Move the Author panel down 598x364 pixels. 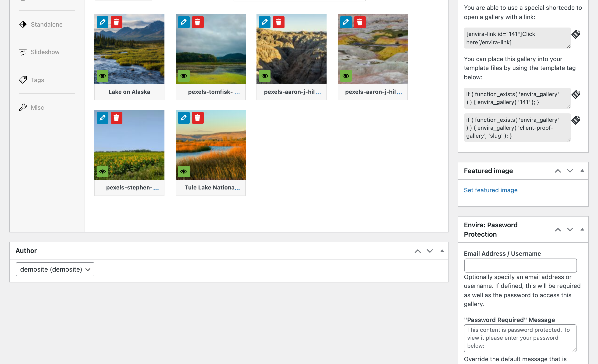tap(430, 251)
